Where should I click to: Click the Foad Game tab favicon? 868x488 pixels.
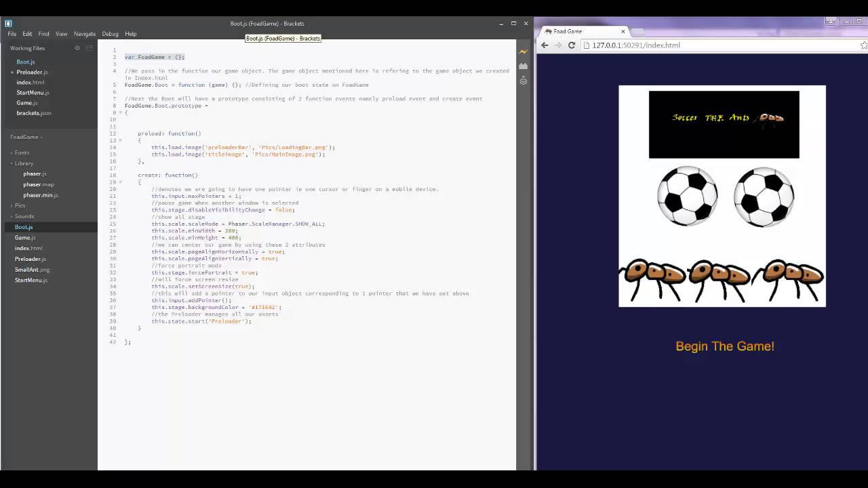(x=548, y=31)
